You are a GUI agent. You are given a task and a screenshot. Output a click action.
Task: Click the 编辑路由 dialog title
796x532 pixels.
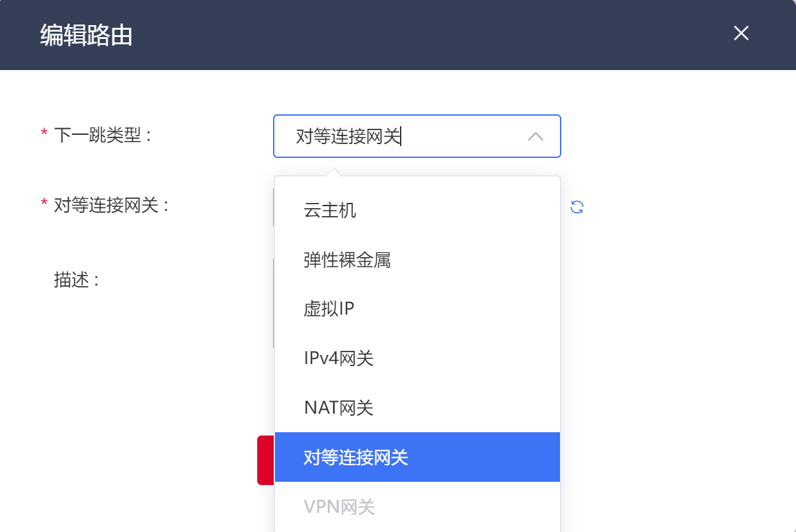point(86,35)
